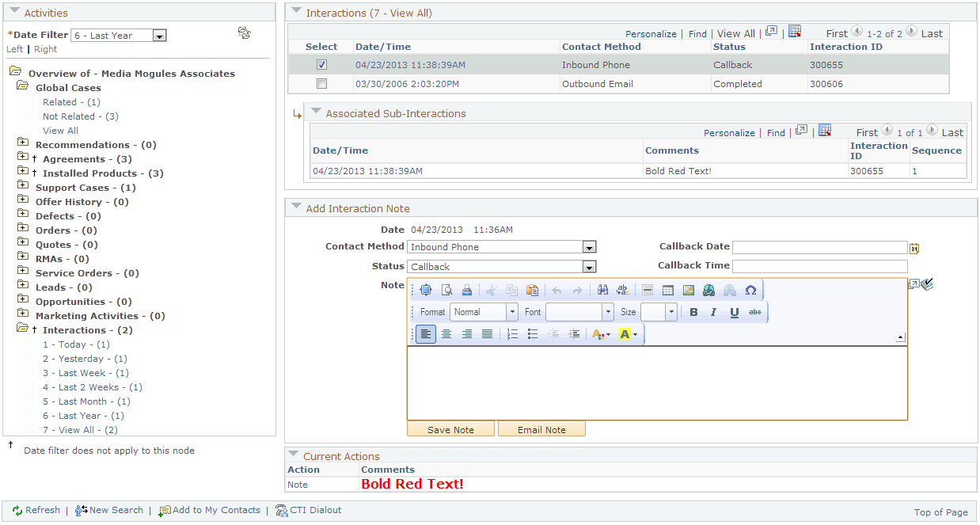
Task: Insert a special character with the Omega icon
Action: pyautogui.click(x=750, y=290)
